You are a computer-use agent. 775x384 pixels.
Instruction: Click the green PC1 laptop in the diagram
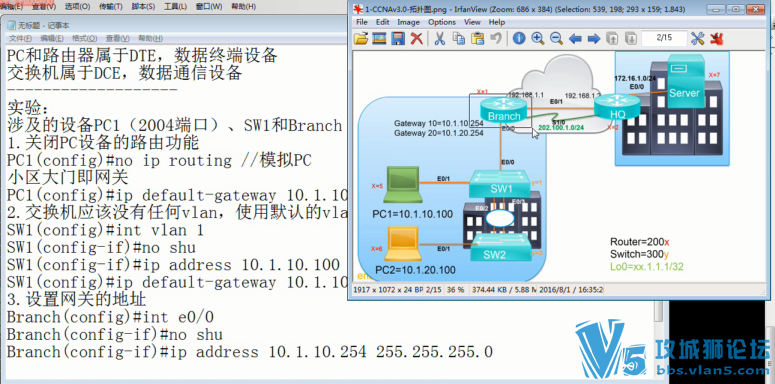point(403,185)
